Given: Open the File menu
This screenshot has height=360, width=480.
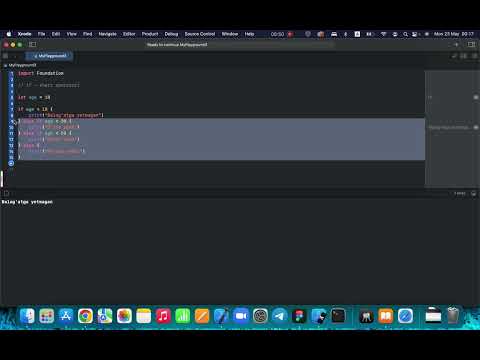Looking at the screenshot, I should pos(41,34).
